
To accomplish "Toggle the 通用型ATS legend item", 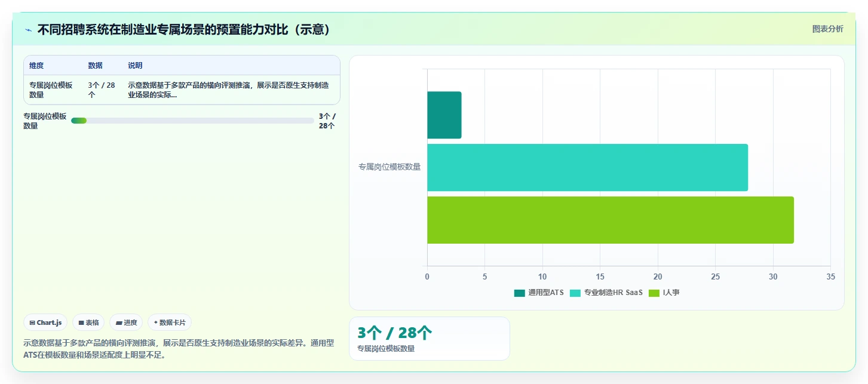I will (539, 293).
